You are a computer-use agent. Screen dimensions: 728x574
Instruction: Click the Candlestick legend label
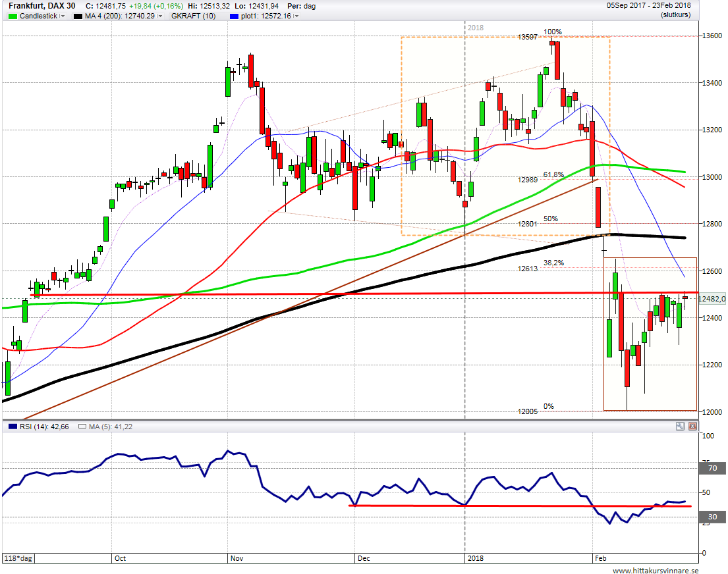tap(38, 16)
